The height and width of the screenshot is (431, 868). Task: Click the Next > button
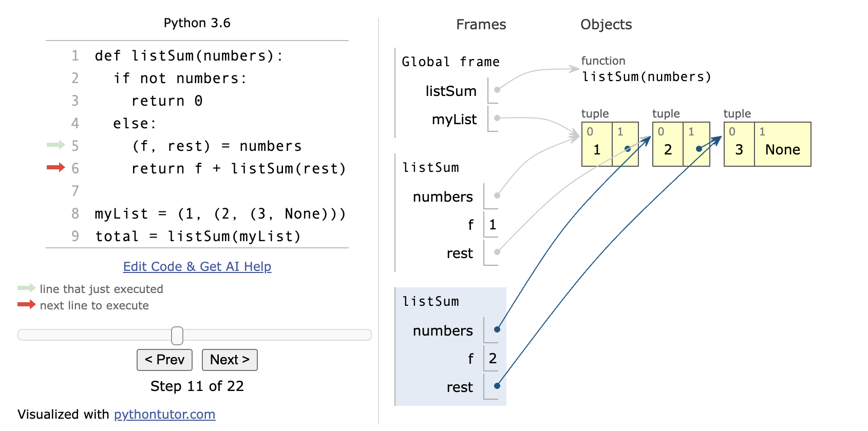pyautogui.click(x=230, y=360)
